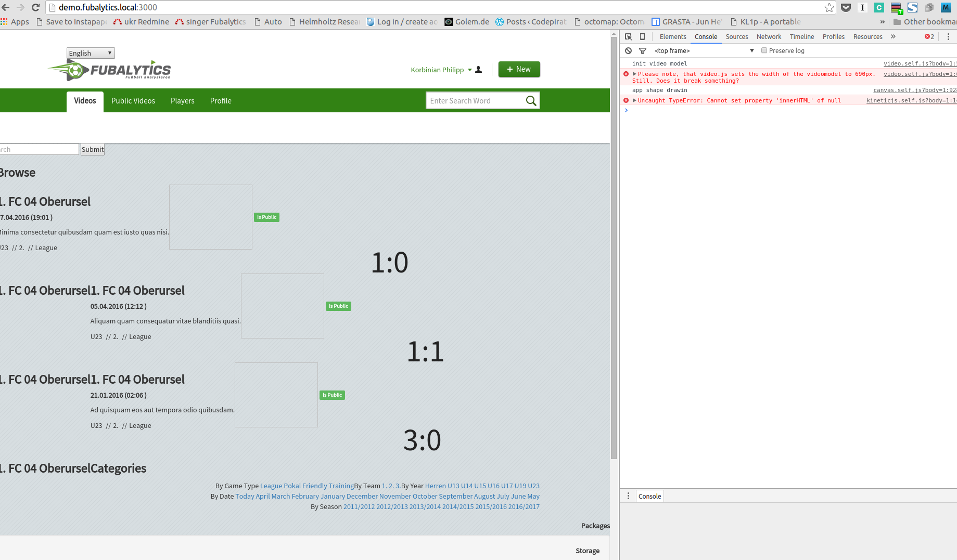Viewport: 957px width, 560px height.
Task: Open the extension icon with green 7 badge
Action: pyautogui.click(x=896, y=8)
